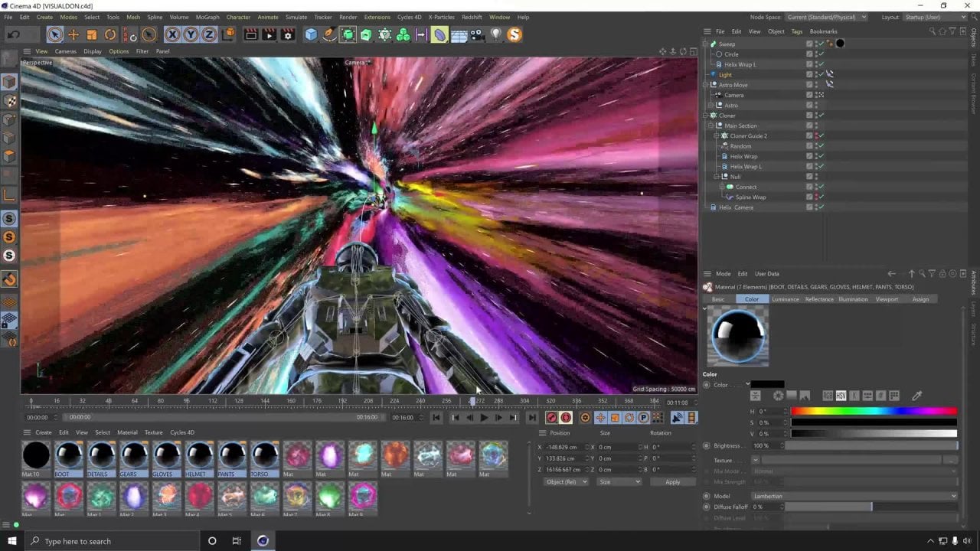
Task: Toggle the X axis lock
Action: coord(172,34)
